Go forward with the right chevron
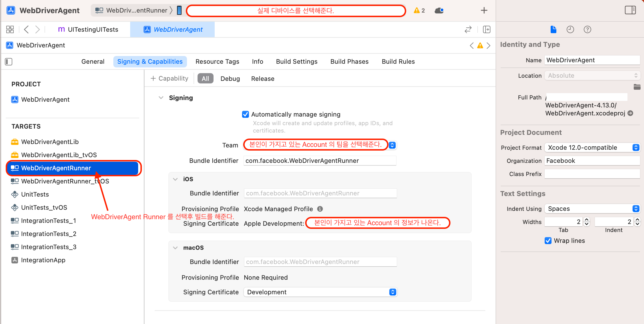This screenshot has height=324, width=644. (37, 29)
